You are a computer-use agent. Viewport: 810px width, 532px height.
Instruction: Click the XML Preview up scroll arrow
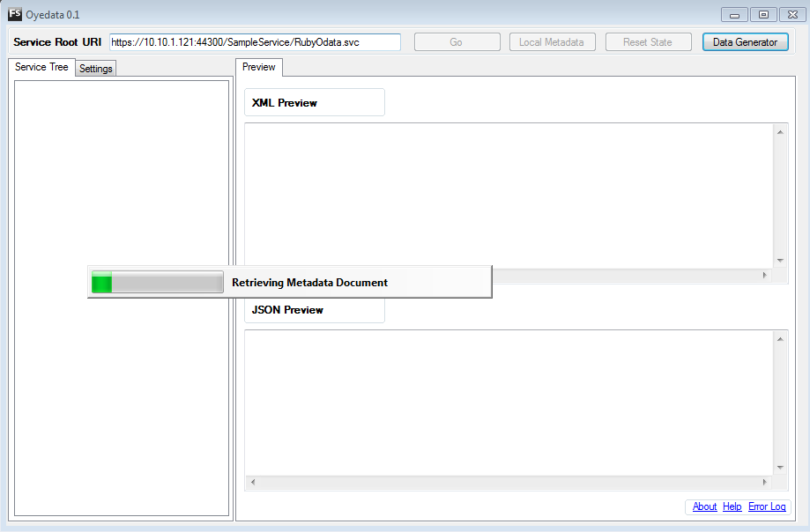pyautogui.click(x=780, y=133)
